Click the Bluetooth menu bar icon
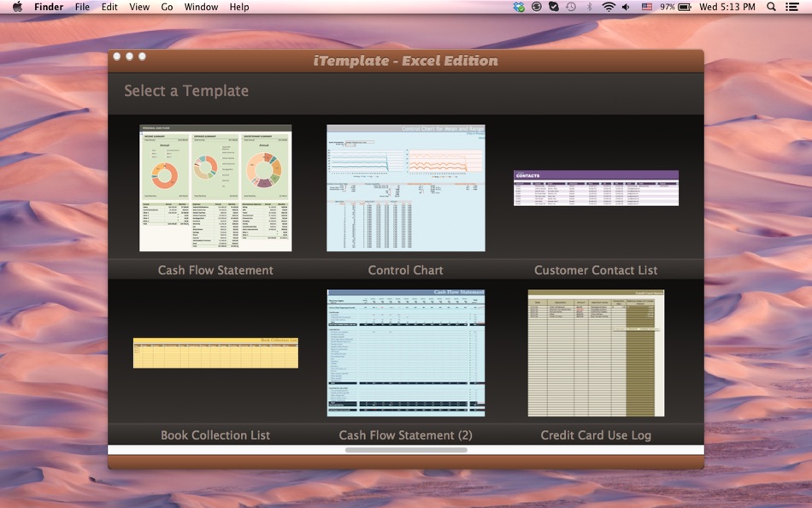This screenshot has height=508, width=812. [589, 7]
